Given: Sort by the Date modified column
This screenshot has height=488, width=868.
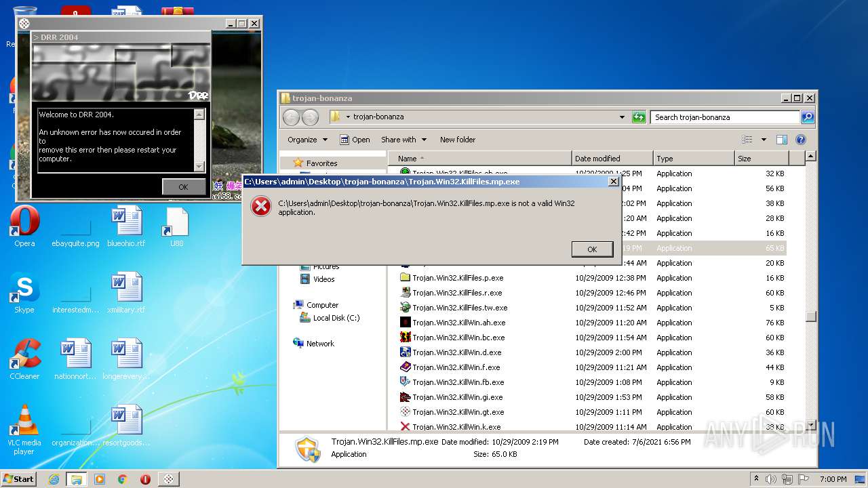Looking at the screenshot, I should pos(612,159).
